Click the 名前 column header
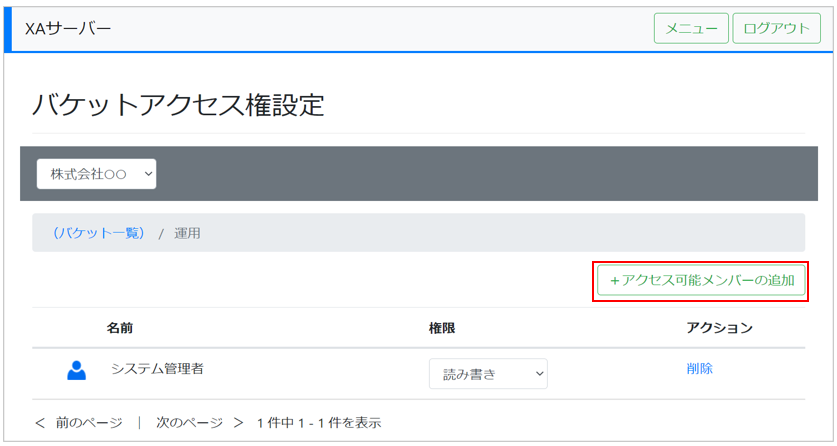The image size is (837, 446). coord(120,328)
